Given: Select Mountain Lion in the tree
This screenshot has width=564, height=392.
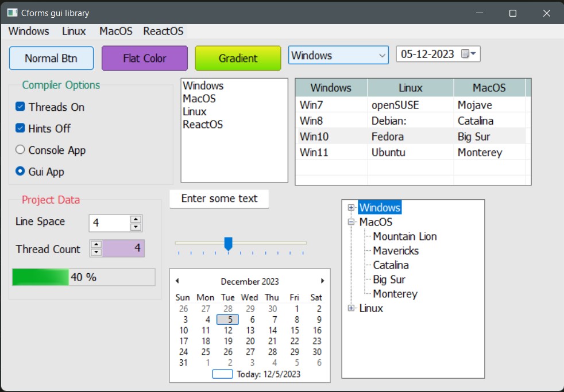Looking at the screenshot, I should (405, 236).
